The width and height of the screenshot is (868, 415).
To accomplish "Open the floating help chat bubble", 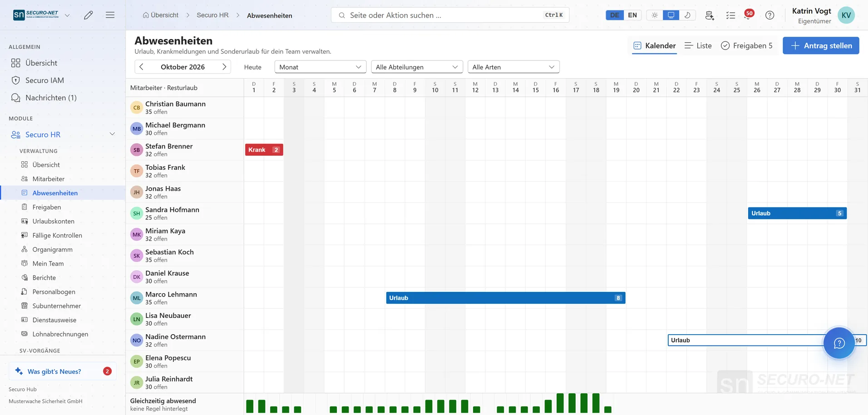I will pos(839,343).
